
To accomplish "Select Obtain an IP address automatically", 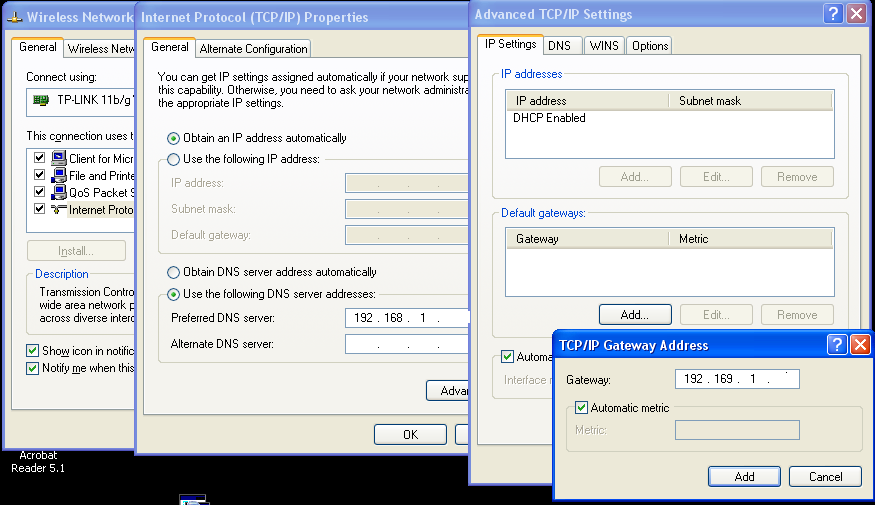I will [174, 138].
